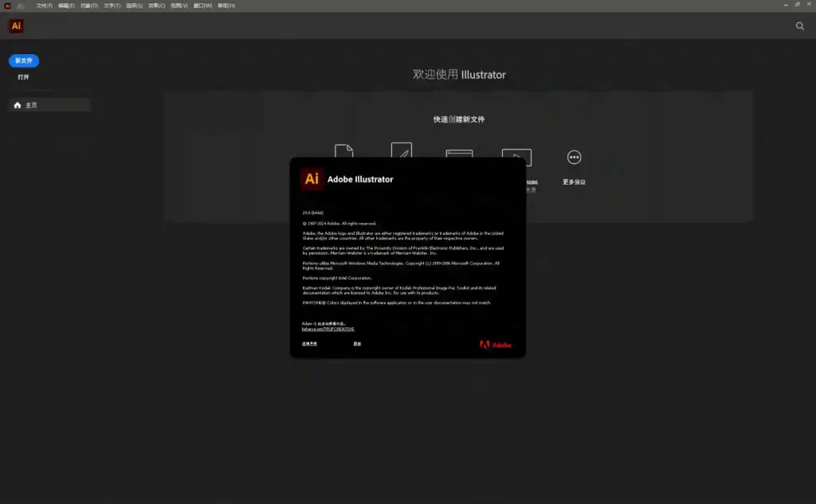Open the 效果(C) menu
816x504 pixels.
(157, 6)
